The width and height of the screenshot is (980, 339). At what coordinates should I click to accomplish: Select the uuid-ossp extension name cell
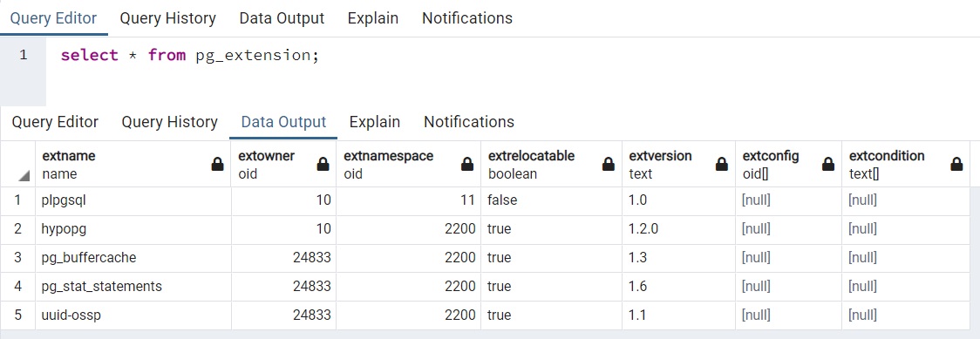[x=133, y=315]
